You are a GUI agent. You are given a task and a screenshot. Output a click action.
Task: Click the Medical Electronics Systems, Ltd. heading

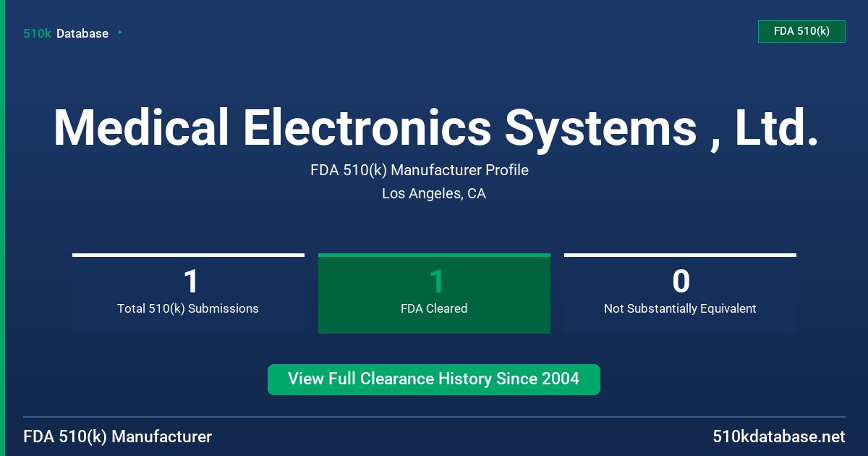(x=435, y=127)
